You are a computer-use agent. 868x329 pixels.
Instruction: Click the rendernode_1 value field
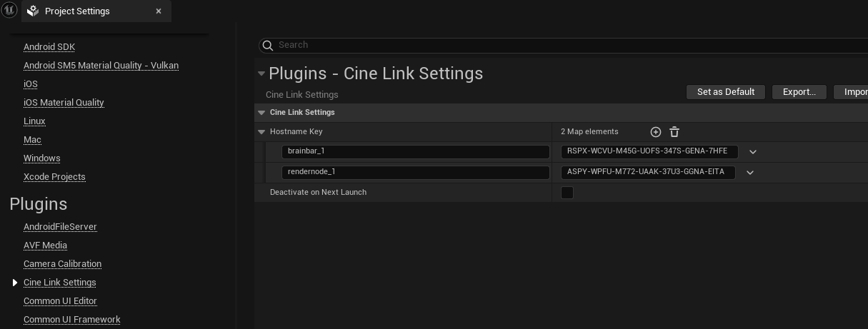tap(647, 173)
